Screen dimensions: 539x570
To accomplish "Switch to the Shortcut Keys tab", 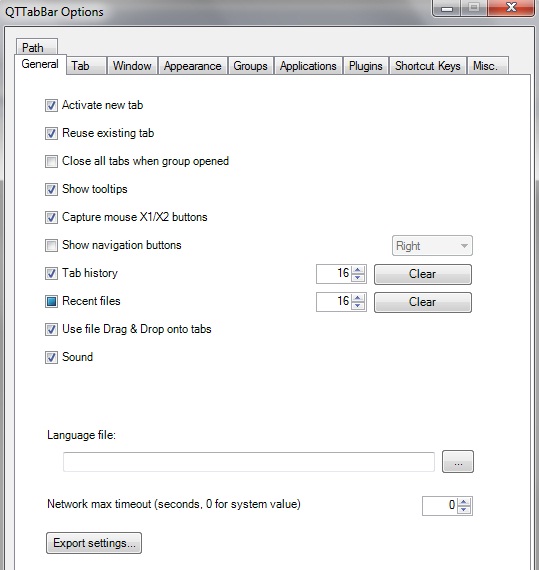I will tap(428, 66).
